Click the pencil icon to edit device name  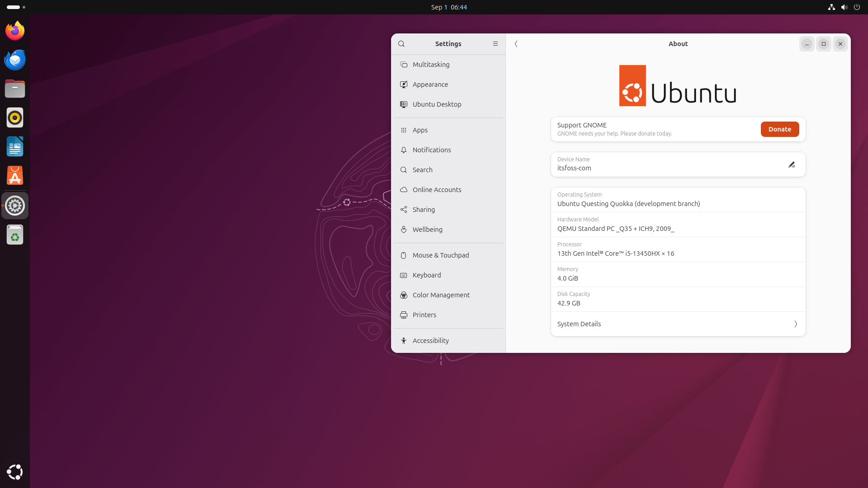click(791, 164)
